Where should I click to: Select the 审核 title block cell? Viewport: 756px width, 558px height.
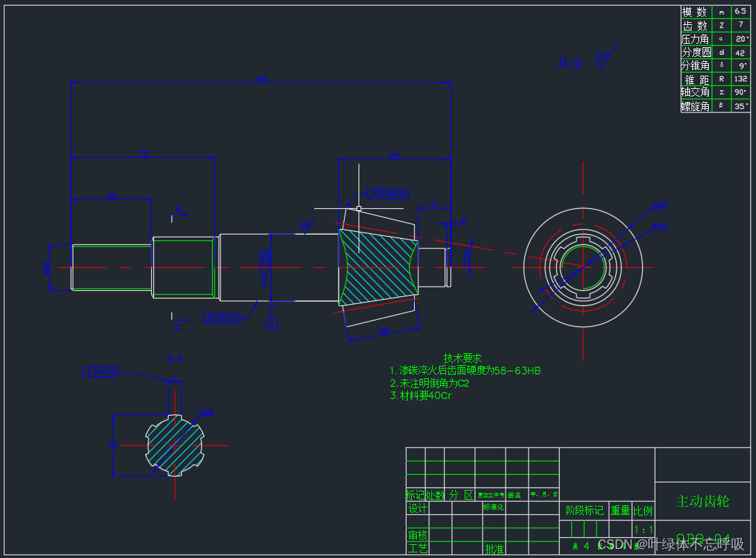tap(418, 535)
